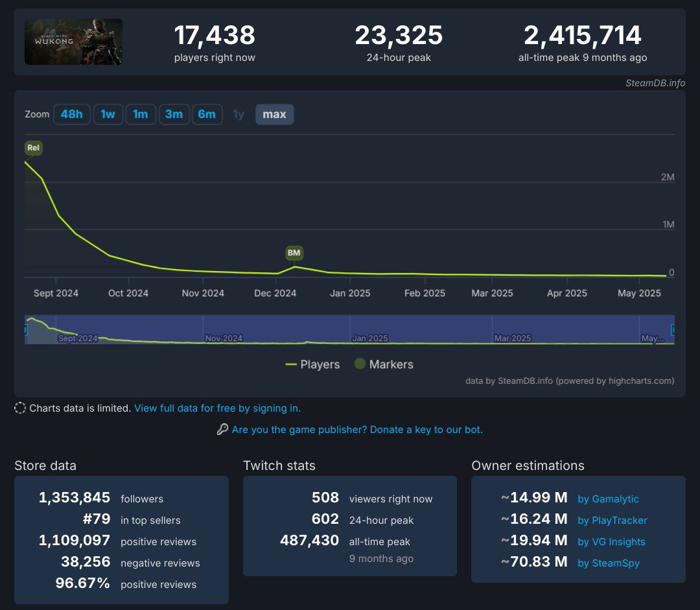Click the 'Owner estimations' section heading
The width and height of the screenshot is (700, 610).
[x=528, y=465]
